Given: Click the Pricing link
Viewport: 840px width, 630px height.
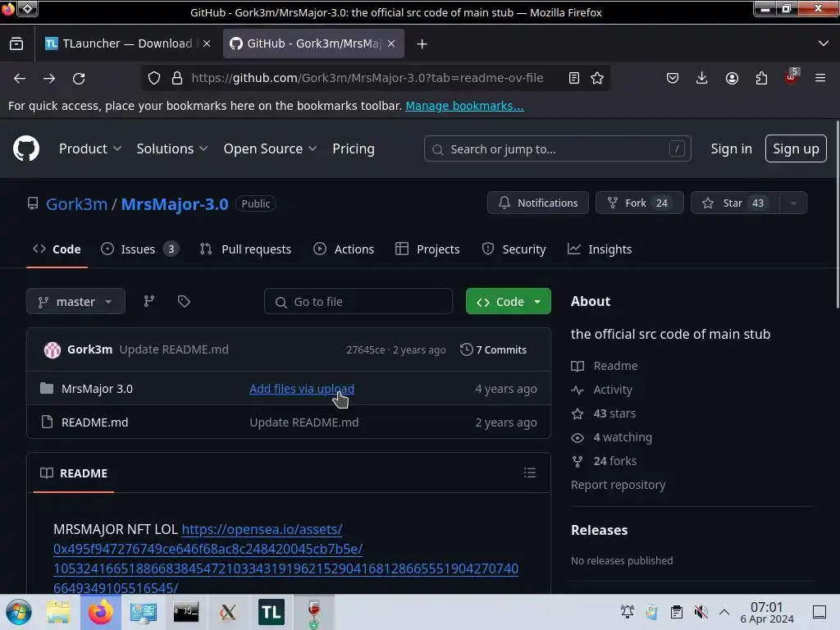Looking at the screenshot, I should click(x=353, y=148).
